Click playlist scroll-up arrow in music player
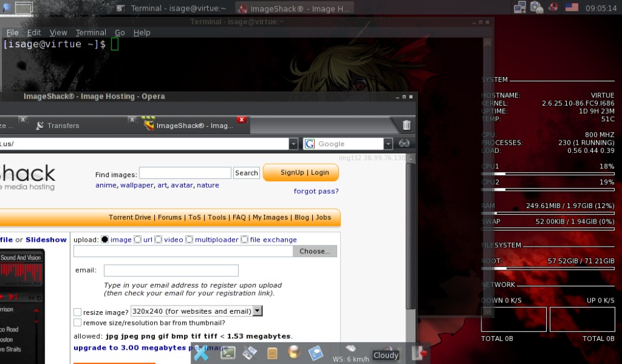622x364 pixels. [x=36, y=311]
